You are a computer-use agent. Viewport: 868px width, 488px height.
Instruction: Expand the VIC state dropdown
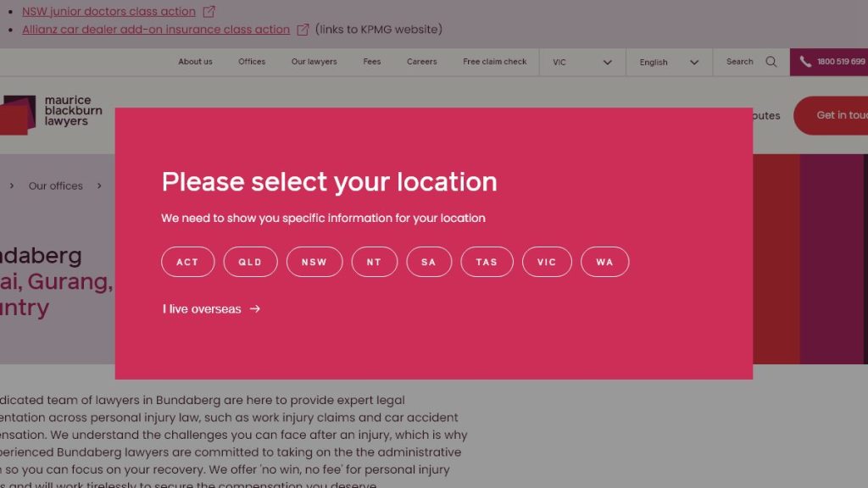tap(582, 62)
